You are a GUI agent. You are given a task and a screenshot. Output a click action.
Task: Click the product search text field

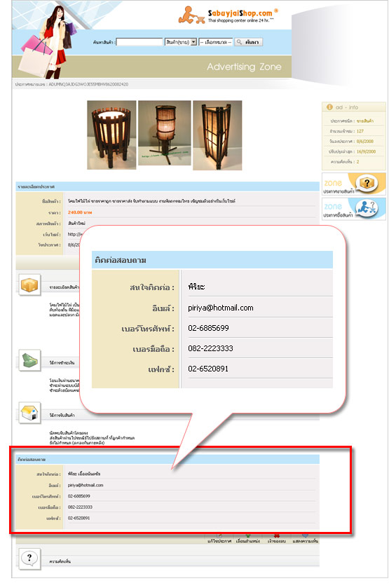pyautogui.click(x=139, y=42)
